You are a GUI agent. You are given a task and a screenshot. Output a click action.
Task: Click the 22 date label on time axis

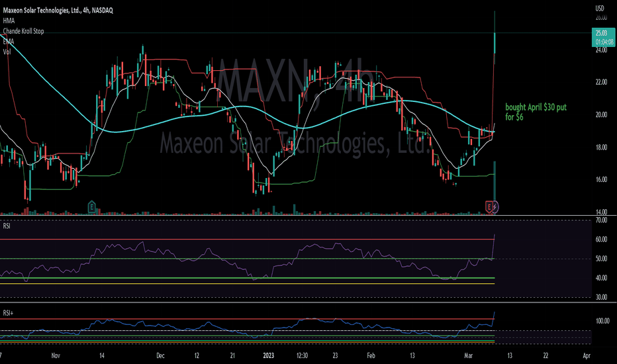(x=546, y=355)
